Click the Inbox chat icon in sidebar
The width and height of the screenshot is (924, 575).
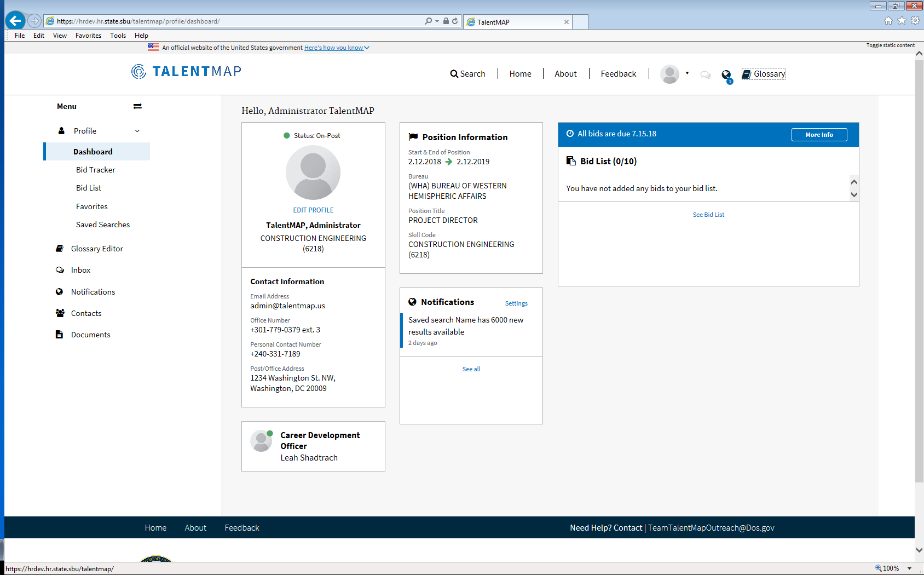point(60,270)
